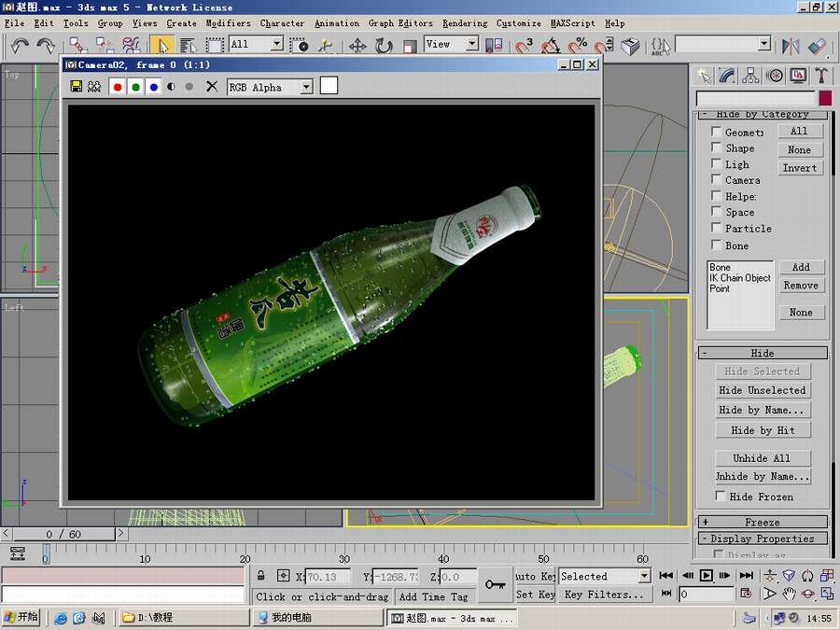840x630 pixels.
Task: Open the Modifiers menu
Action: pyautogui.click(x=229, y=23)
